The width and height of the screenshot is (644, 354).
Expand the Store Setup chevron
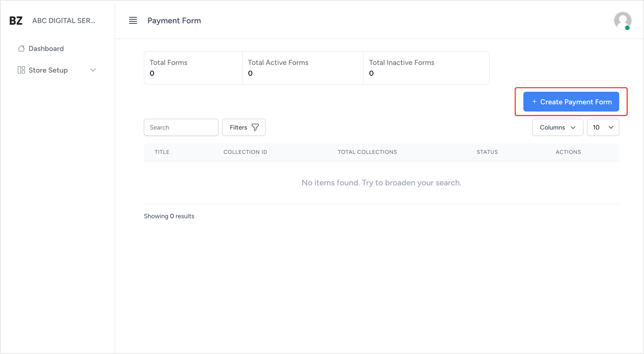tap(93, 70)
